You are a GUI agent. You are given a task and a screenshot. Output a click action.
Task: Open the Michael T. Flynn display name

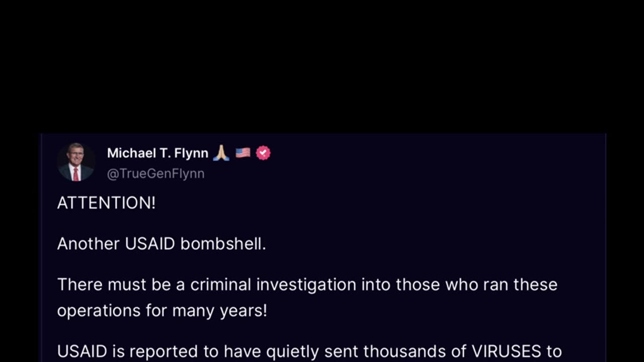157,153
